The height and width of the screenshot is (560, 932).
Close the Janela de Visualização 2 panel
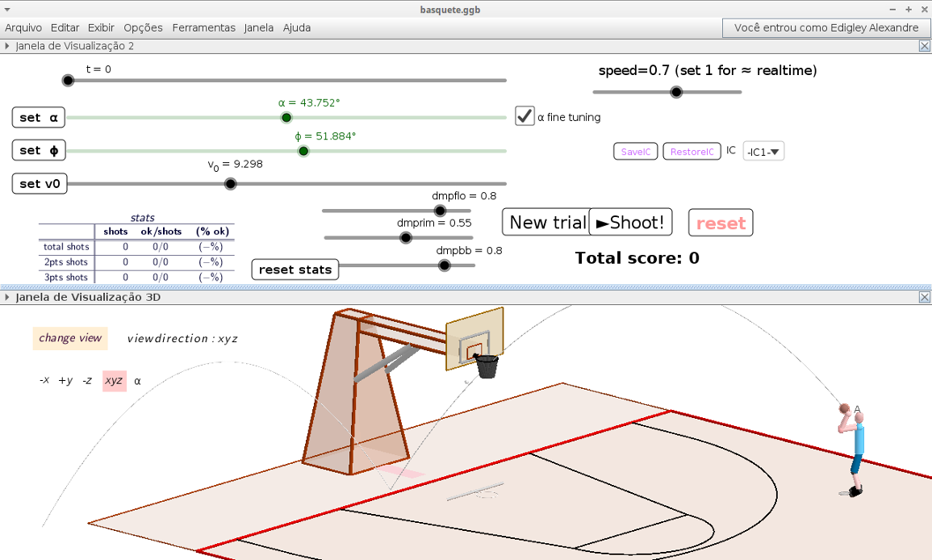[924, 46]
